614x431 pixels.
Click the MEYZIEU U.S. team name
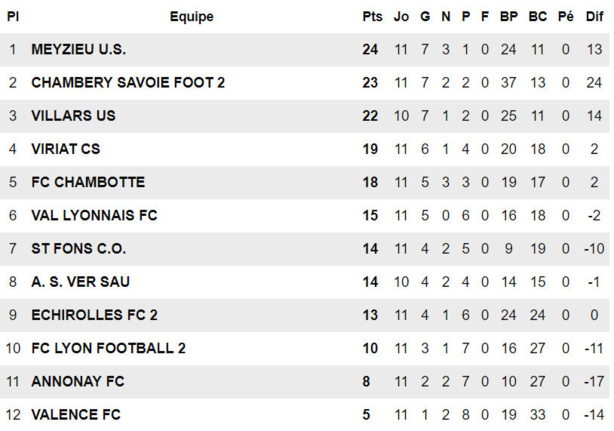(78, 49)
